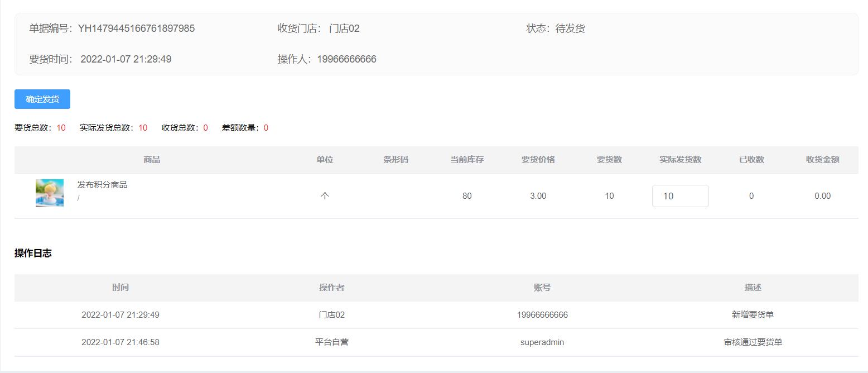Click the 实际发货数 input field showing 10
Screen dimensions: 868x373
click(680, 196)
